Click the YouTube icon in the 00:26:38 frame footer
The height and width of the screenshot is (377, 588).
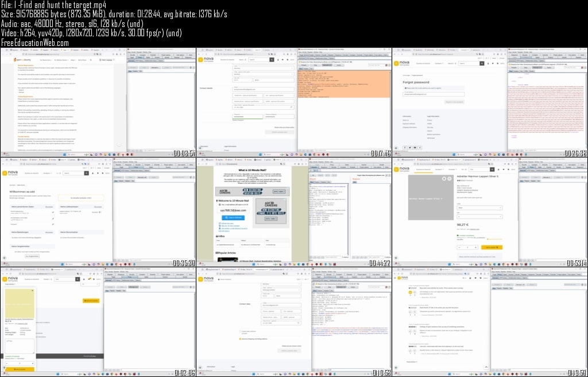pos(415,148)
